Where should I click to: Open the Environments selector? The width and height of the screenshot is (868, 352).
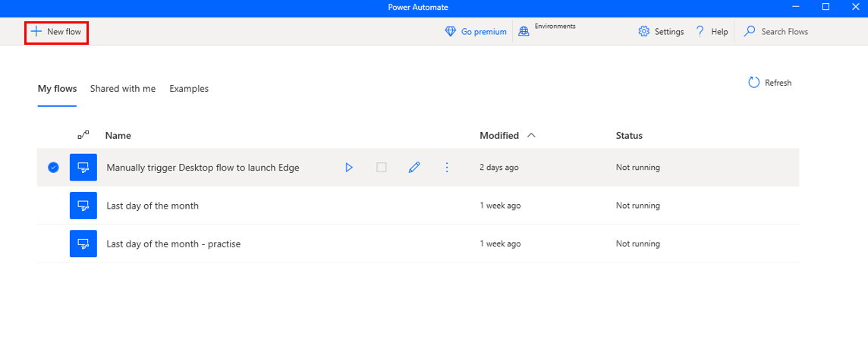point(555,26)
